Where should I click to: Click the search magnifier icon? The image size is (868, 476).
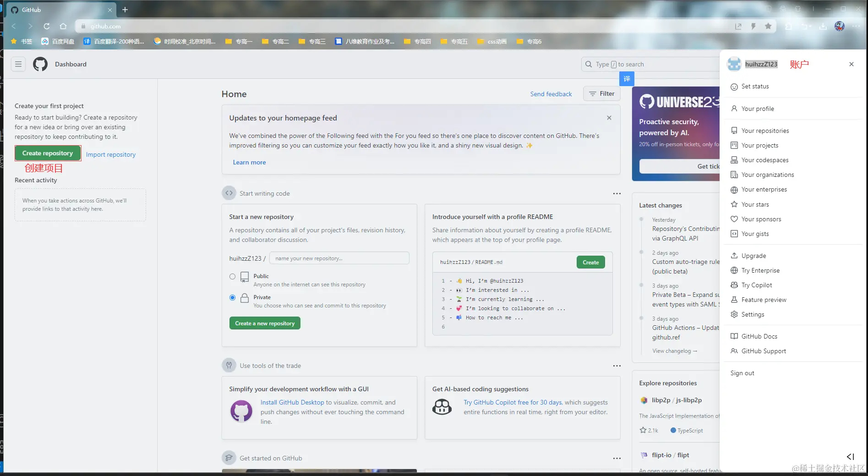589,64
